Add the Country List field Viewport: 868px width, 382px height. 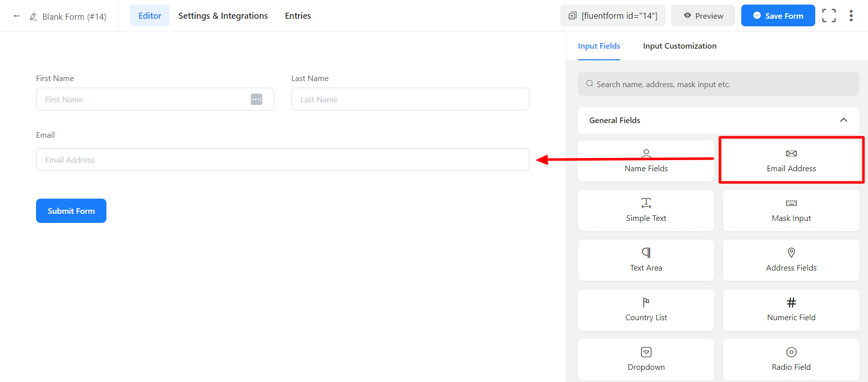tap(646, 310)
